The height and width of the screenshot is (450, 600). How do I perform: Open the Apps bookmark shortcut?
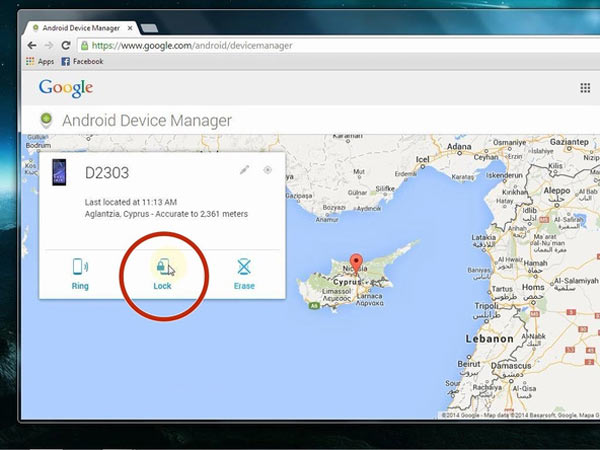tap(40, 61)
